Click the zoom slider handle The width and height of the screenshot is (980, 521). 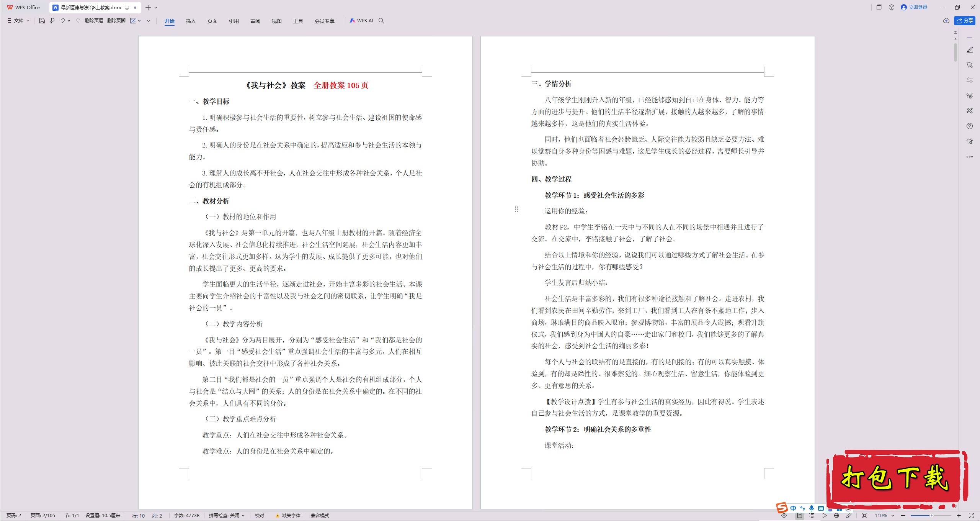pos(931,516)
